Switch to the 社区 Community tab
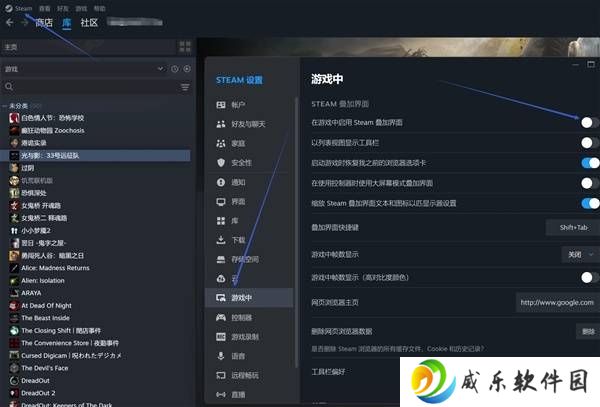This screenshot has height=407, width=600. (x=89, y=23)
